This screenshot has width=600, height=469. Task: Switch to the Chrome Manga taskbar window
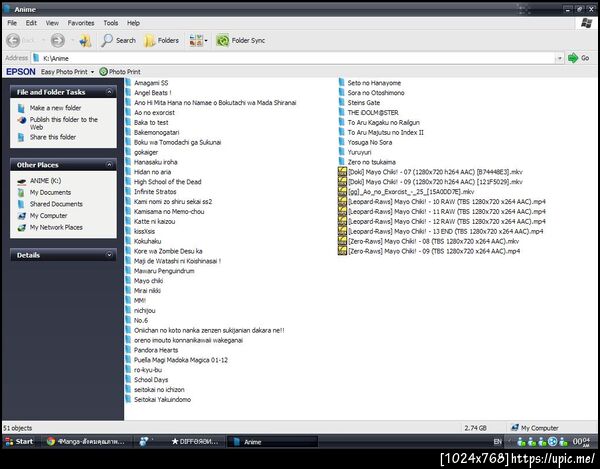coord(86,441)
